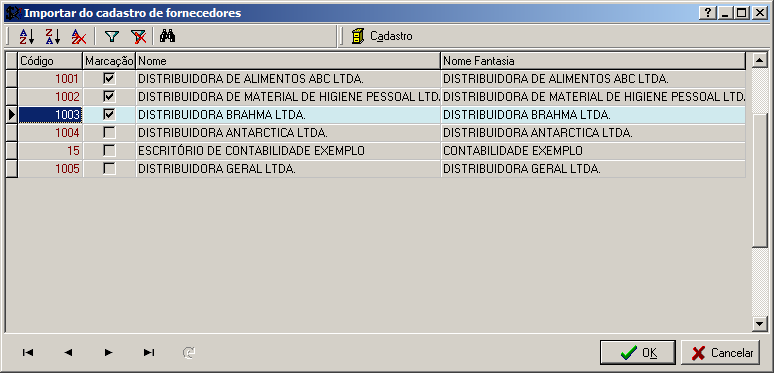Open search with binoculars icon
This screenshot has height=373, width=774.
[167, 36]
